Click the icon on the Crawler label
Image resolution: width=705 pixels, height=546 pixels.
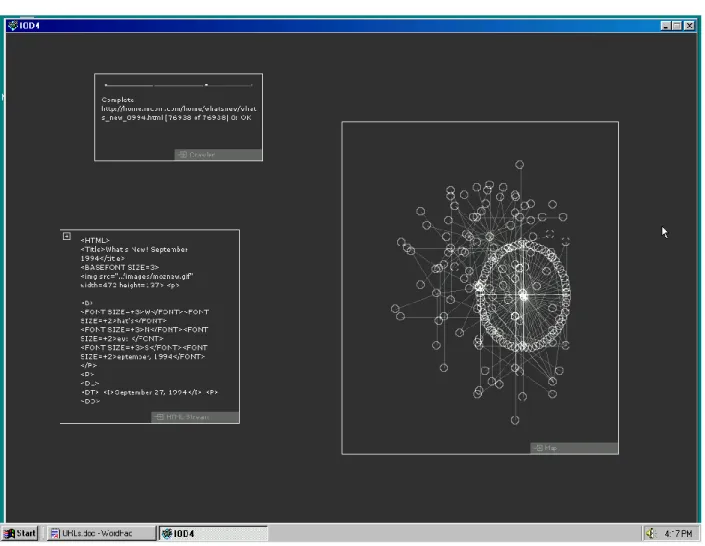pos(183,155)
